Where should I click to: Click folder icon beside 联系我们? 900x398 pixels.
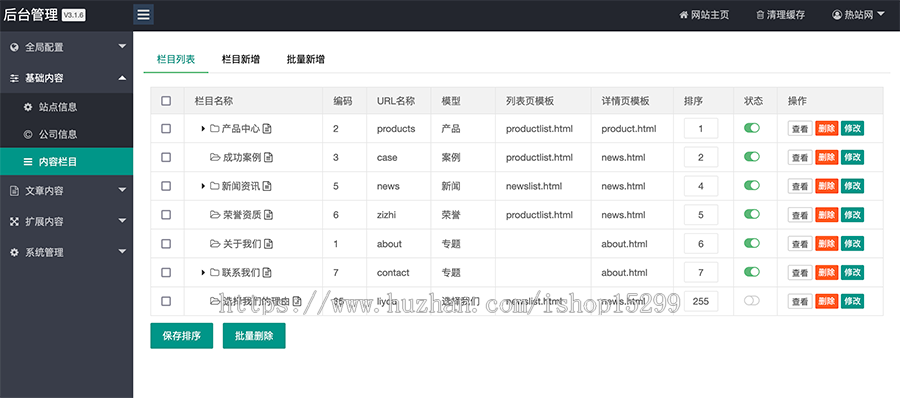[215, 272]
